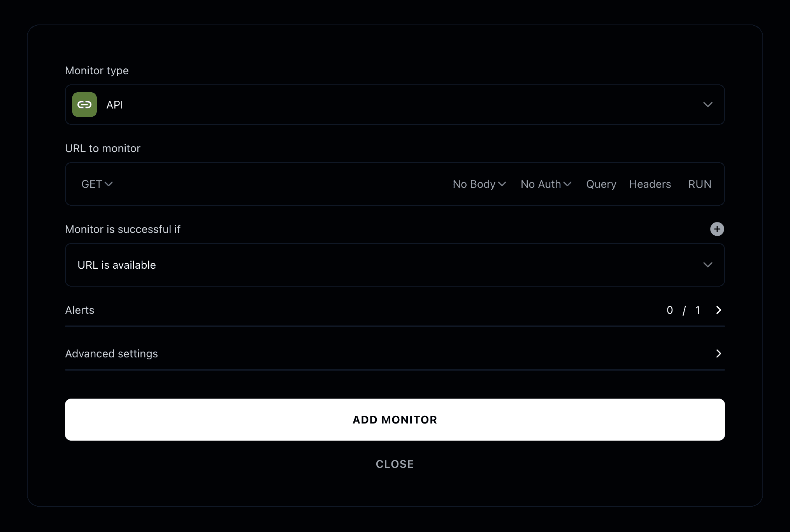This screenshot has width=790, height=532.
Task: Switch to the Query tab
Action: tap(601, 184)
